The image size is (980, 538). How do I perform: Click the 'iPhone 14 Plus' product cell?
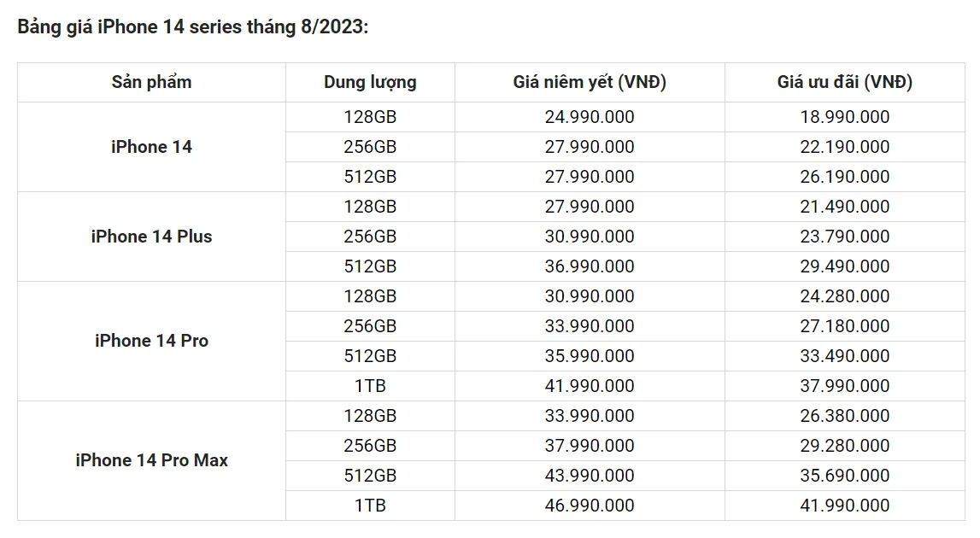(x=151, y=237)
